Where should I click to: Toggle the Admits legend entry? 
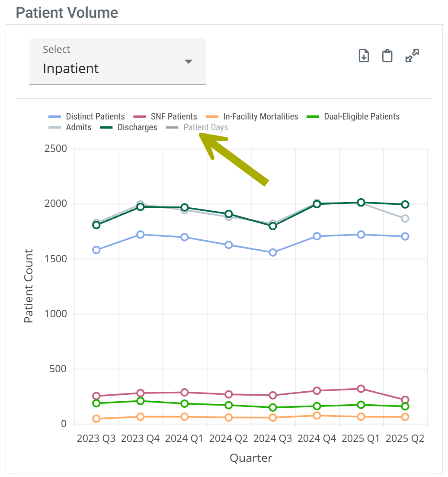78,128
